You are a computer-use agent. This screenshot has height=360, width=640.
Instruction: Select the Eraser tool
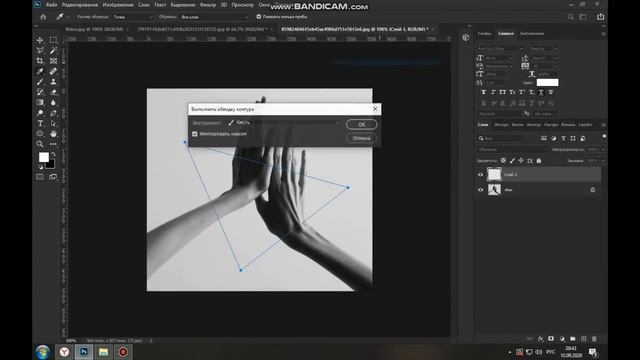[53, 92]
